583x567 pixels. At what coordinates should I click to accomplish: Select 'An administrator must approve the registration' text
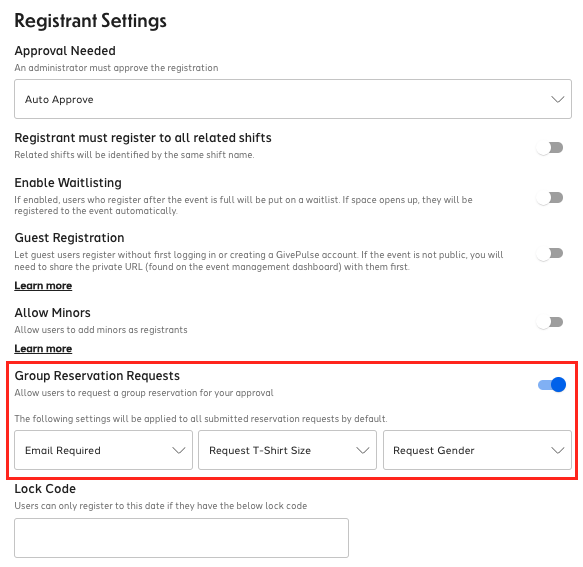pos(116,68)
